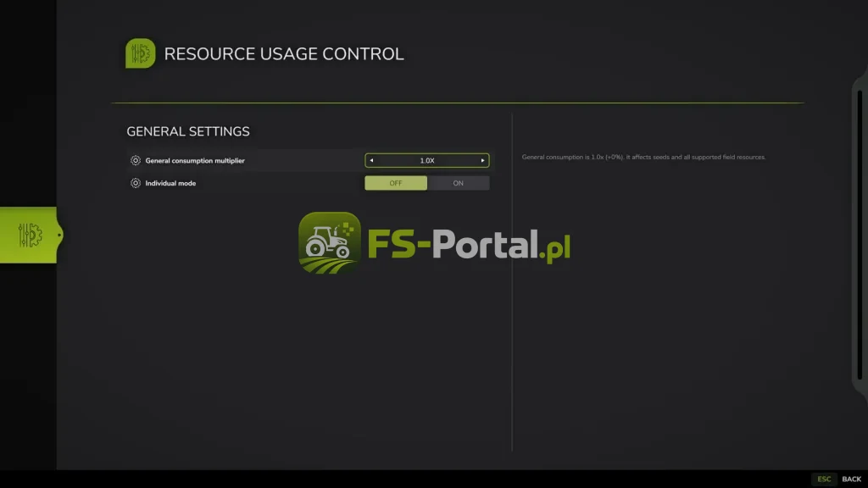Set Individual mode to ON

(459, 183)
